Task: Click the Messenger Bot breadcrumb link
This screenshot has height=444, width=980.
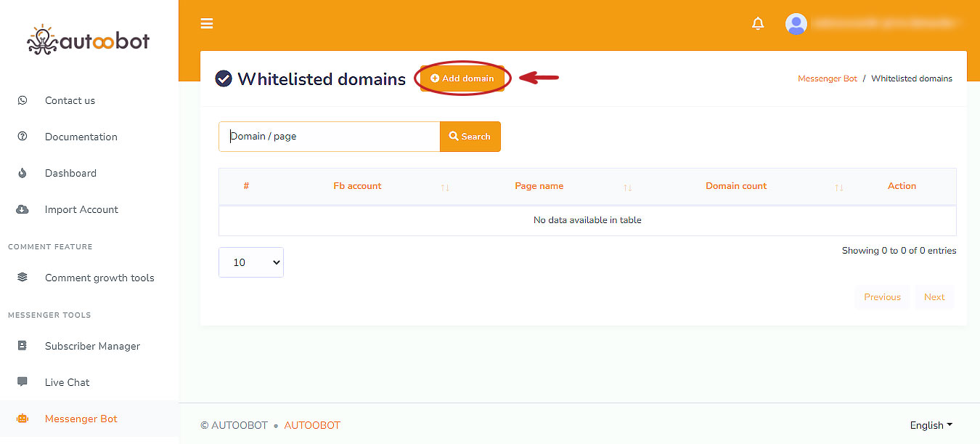Action: (827, 78)
